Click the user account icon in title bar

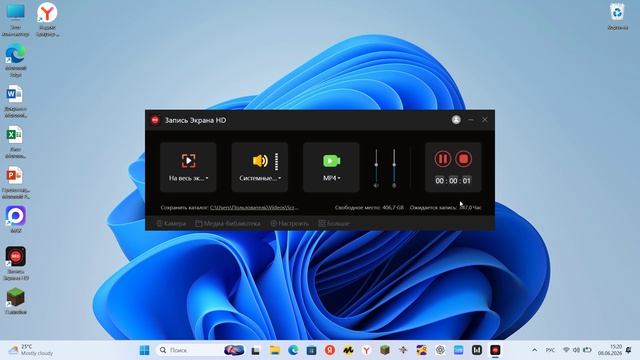tap(456, 120)
